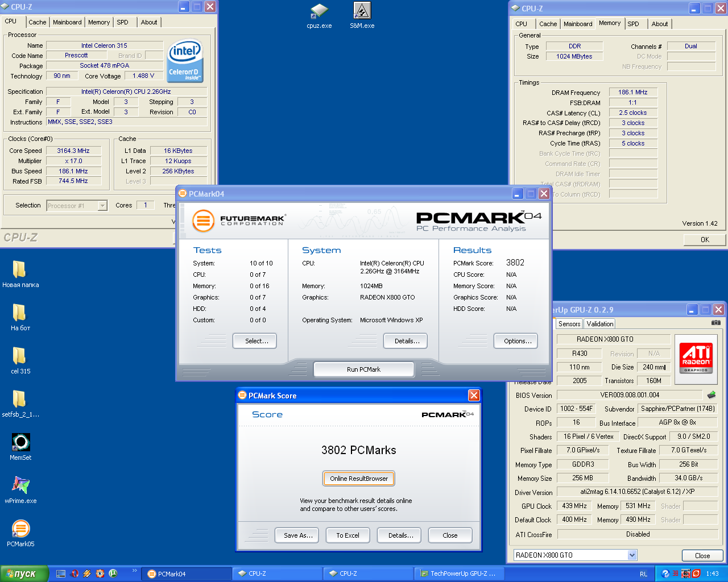Launch the MemSet desktop icon
Image resolution: width=728 pixels, height=582 pixels.
[20, 447]
